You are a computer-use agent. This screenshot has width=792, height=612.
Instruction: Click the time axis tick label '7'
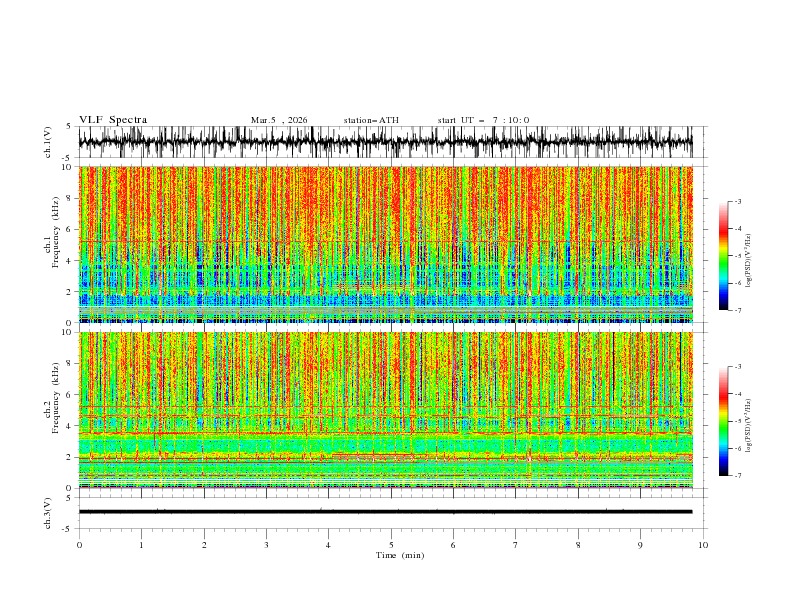[x=516, y=545]
